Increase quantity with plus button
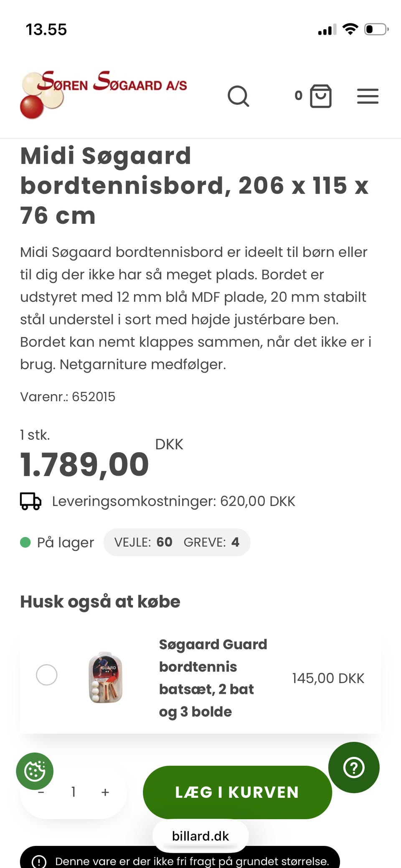The width and height of the screenshot is (401, 868). (105, 792)
